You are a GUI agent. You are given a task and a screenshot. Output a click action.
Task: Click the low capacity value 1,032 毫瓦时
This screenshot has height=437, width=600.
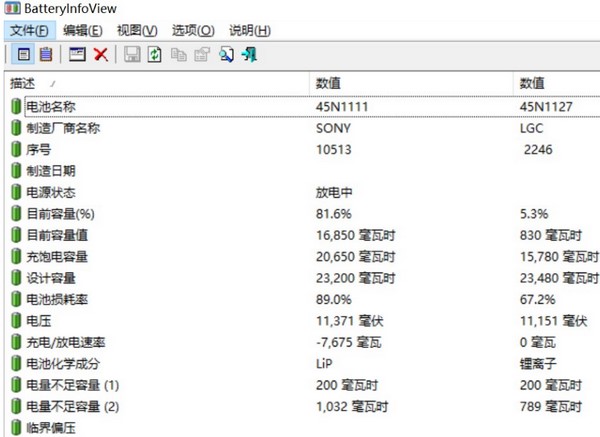tap(352, 406)
